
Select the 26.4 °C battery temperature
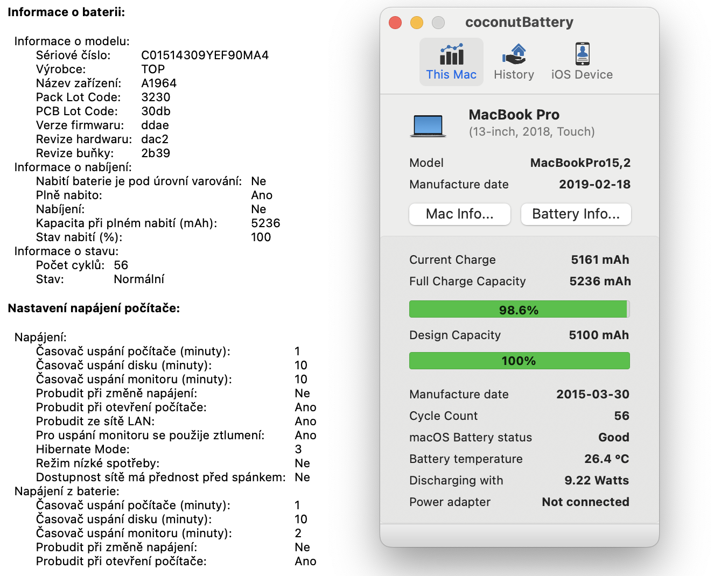[607, 459]
